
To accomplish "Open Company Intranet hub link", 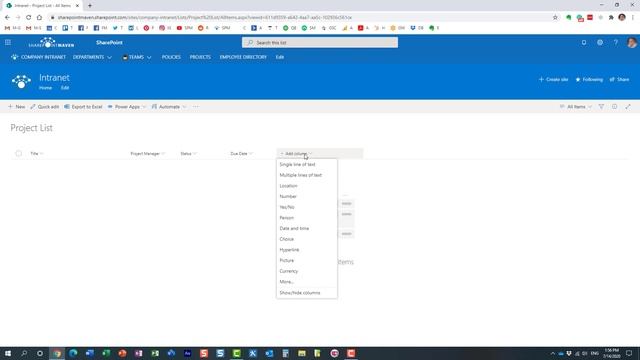I will [38, 57].
